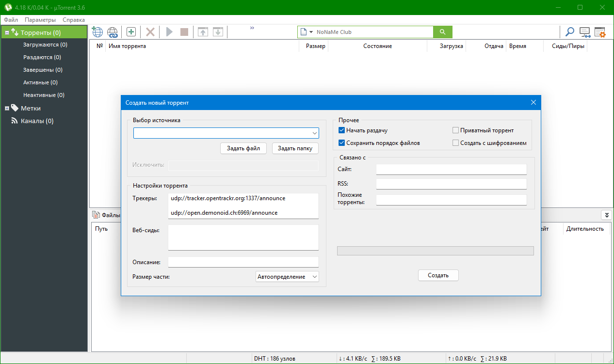Expand the Выбор источника source combo box
The width and height of the screenshot is (614, 364).
coord(315,133)
